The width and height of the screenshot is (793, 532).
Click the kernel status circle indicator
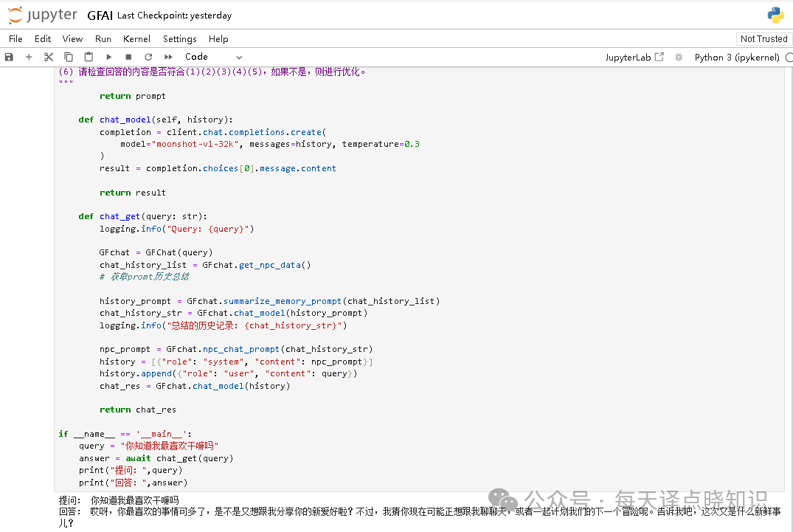click(x=789, y=57)
